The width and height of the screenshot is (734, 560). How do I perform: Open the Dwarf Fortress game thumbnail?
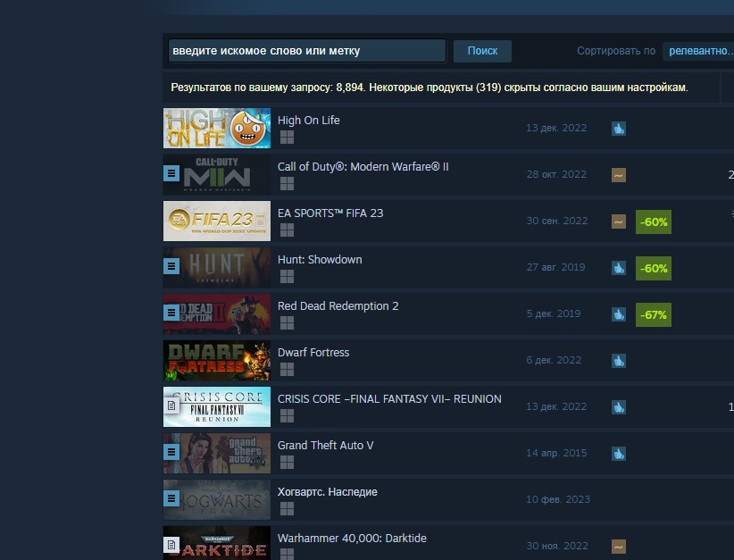[217, 361]
